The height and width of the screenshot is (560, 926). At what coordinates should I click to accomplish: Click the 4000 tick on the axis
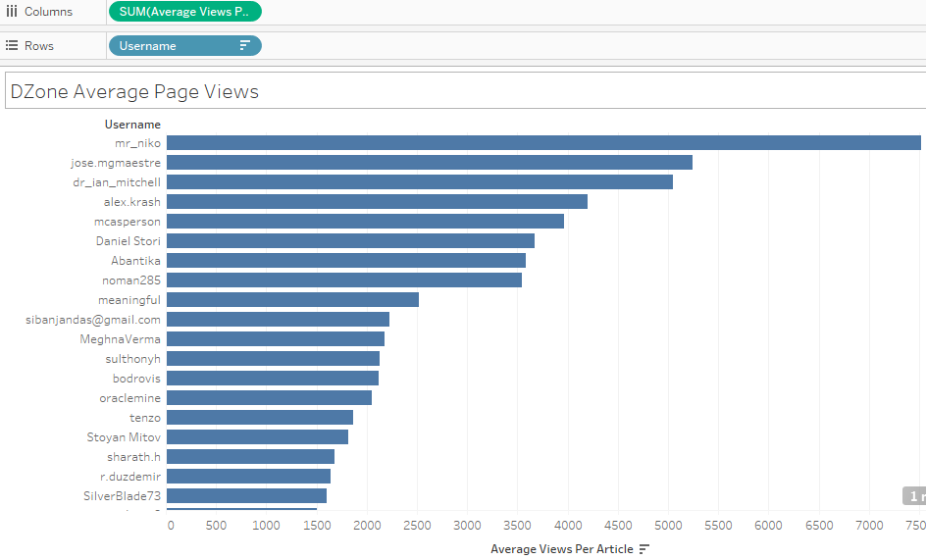tap(568, 525)
